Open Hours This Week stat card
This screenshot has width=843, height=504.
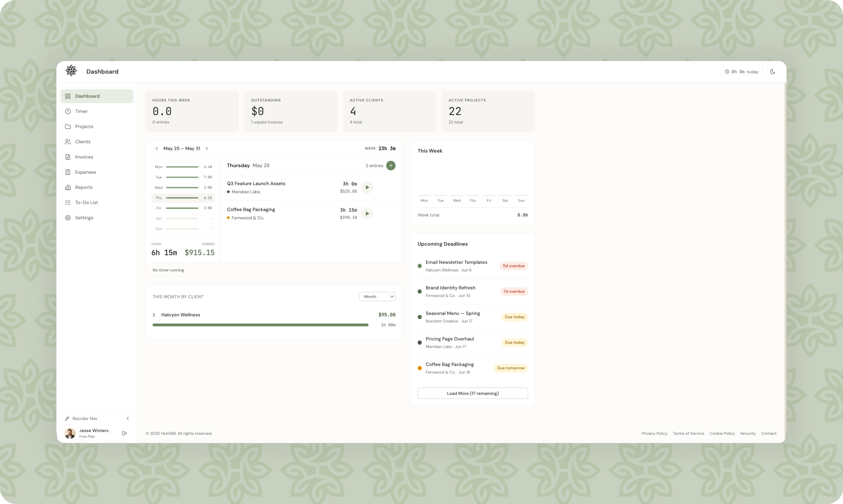click(x=192, y=111)
